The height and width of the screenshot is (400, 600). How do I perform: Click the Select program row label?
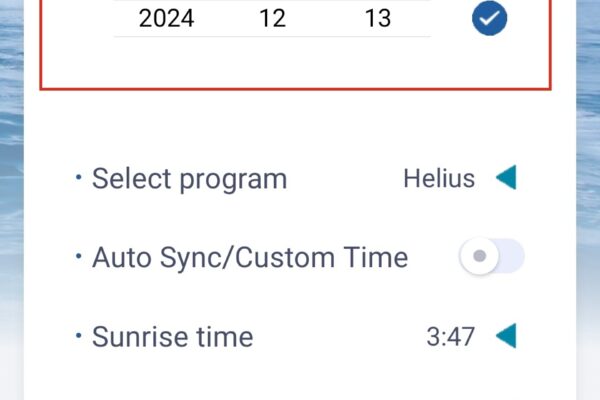coord(189,179)
